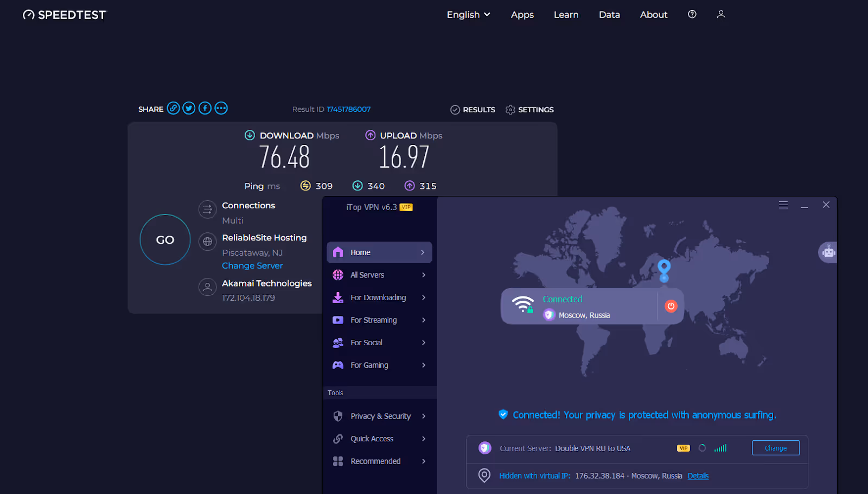868x494 pixels.
Task: Click the upload arrow icon beside UPLOAD
Action: pyautogui.click(x=370, y=135)
